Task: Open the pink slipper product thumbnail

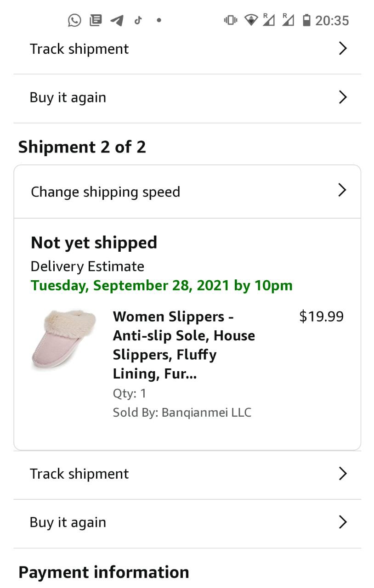Action: pyautogui.click(x=63, y=339)
